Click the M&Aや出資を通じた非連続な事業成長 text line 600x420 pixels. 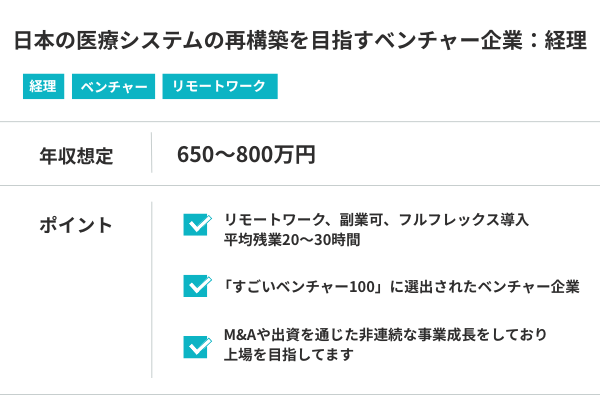(386, 335)
